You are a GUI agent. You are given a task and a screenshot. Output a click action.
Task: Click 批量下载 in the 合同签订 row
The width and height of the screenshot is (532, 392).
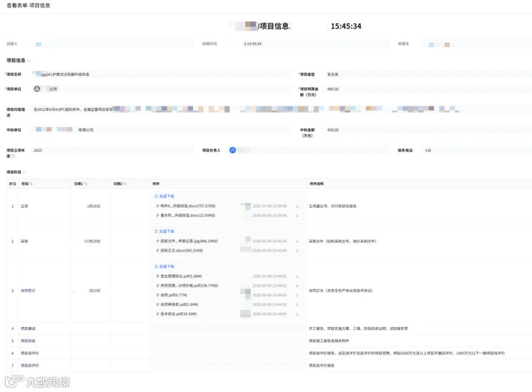(x=164, y=267)
